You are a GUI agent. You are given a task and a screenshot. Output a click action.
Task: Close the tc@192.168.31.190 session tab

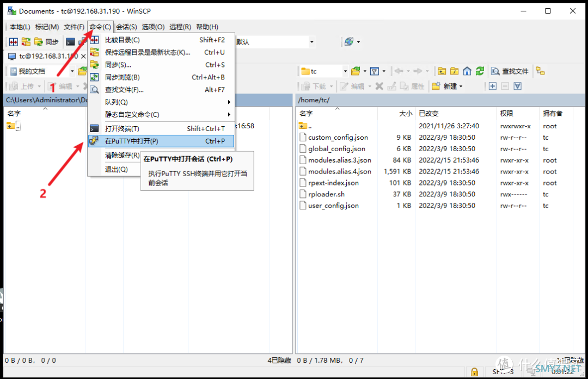[83, 56]
